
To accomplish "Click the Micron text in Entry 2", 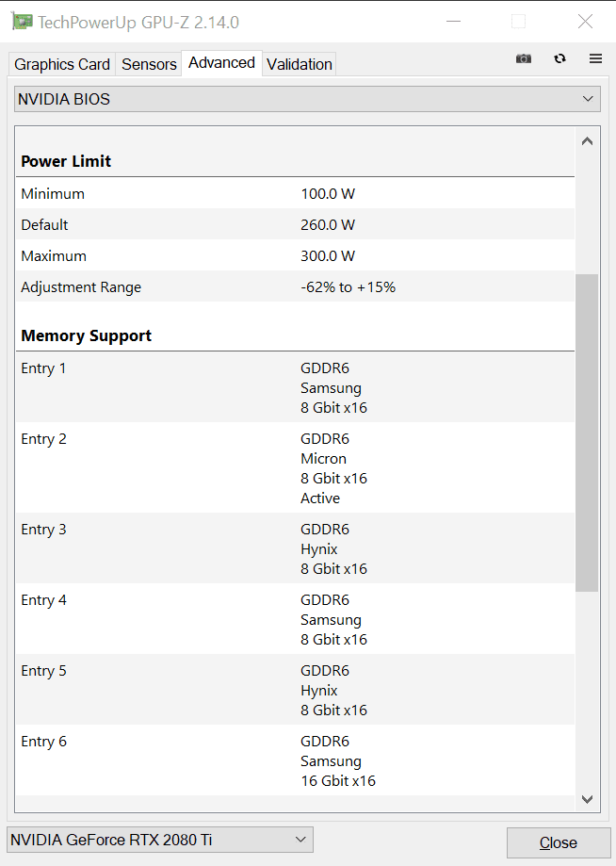I will point(323,458).
